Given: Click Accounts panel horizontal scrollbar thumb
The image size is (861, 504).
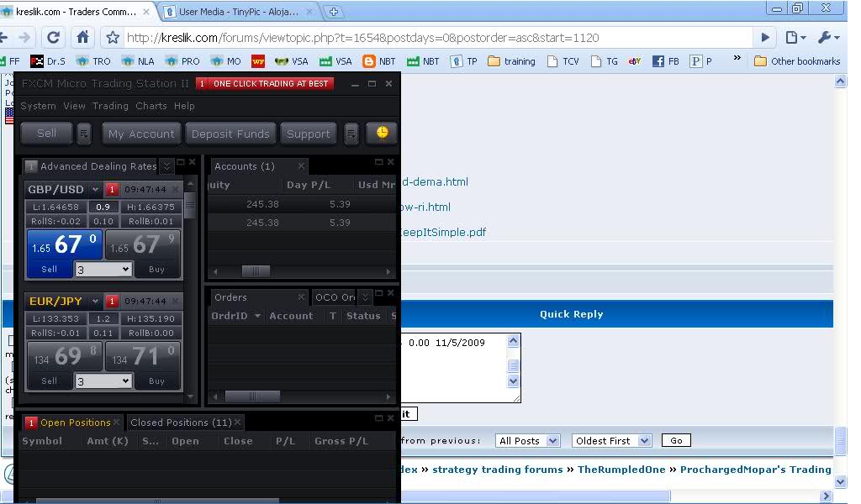Looking at the screenshot, I should coord(256,271).
